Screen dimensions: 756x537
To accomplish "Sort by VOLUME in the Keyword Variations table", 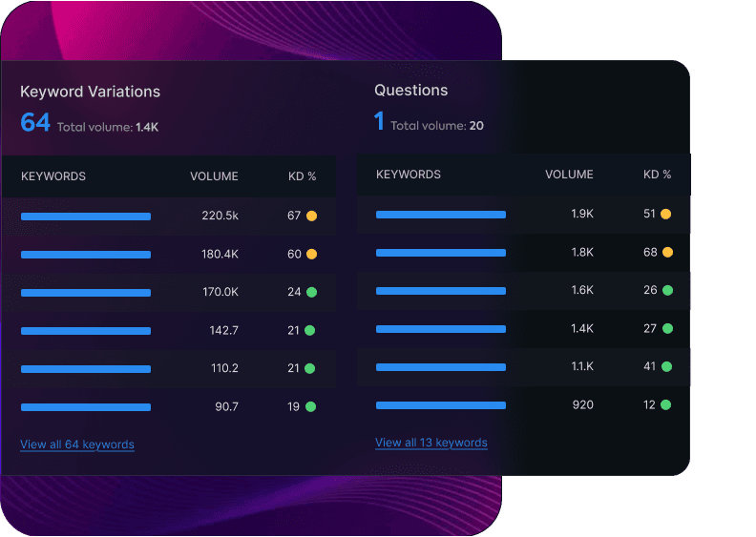I will pyautogui.click(x=214, y=176).
